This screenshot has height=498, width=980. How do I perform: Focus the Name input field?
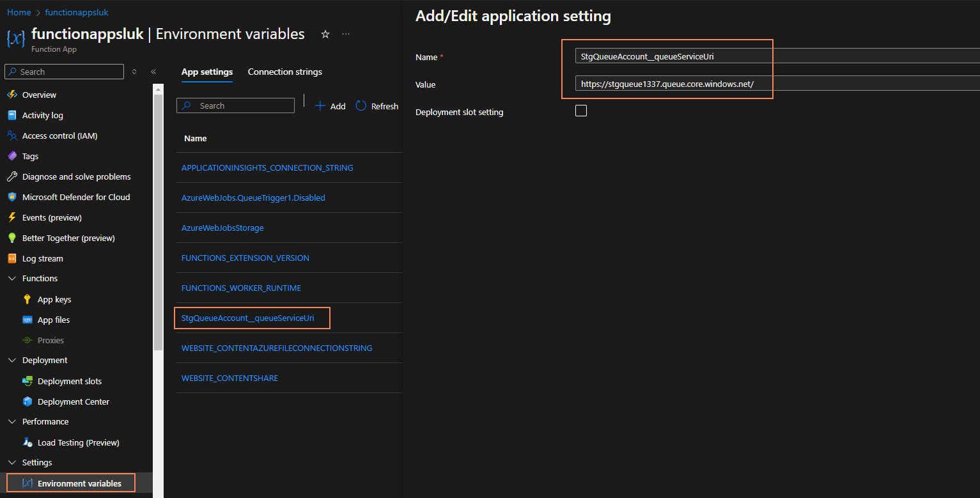[x=777, y=56]
